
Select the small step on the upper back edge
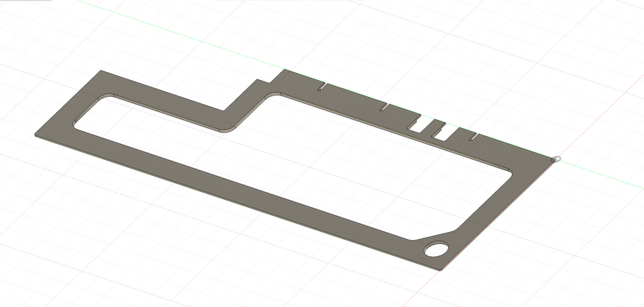pos(270,77)
